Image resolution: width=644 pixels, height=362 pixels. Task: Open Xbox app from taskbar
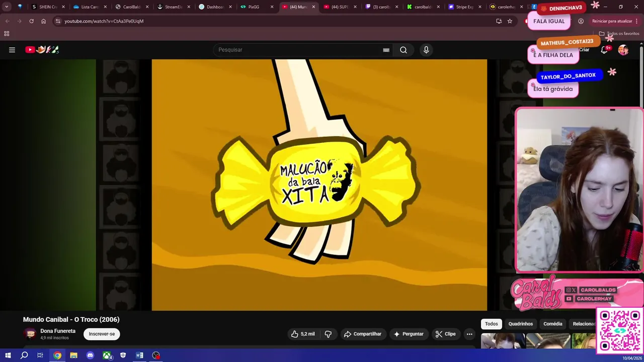pos(107,355)
